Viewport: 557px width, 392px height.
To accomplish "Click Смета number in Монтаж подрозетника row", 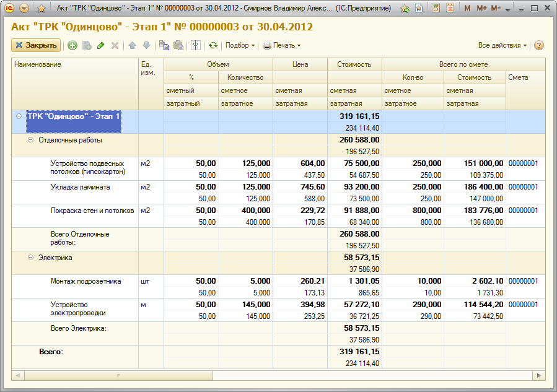I will (x=524, y=281).
